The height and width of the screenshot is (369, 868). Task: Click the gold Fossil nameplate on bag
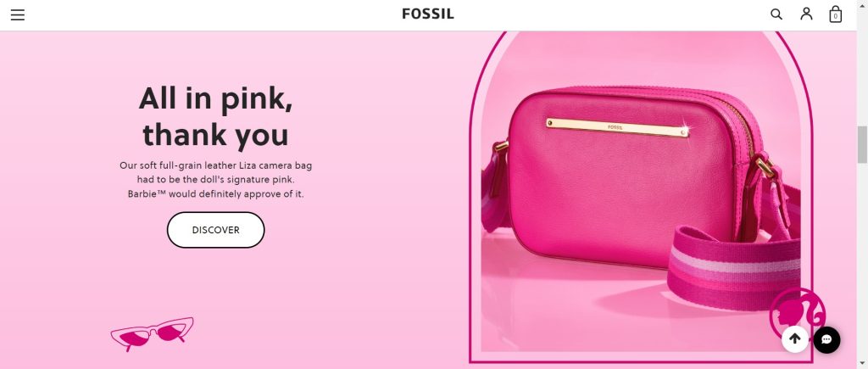[x=617, y=127]
